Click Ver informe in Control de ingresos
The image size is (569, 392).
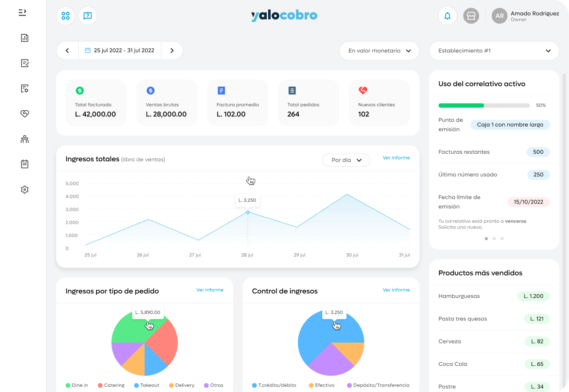click(396, 290)
